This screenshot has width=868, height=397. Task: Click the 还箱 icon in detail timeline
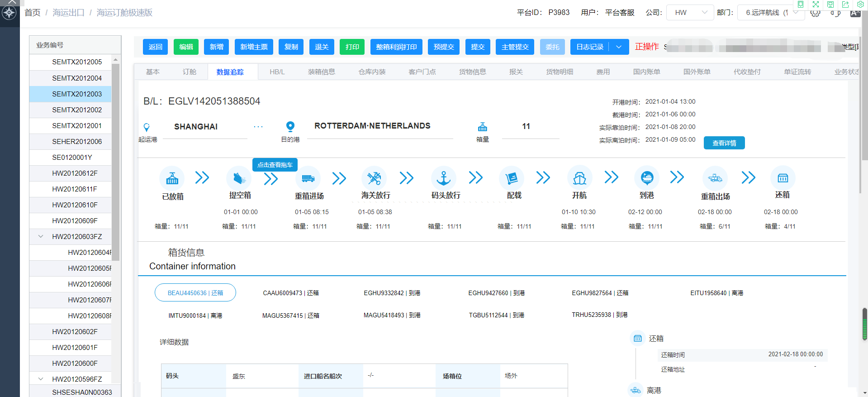point(638,338)
